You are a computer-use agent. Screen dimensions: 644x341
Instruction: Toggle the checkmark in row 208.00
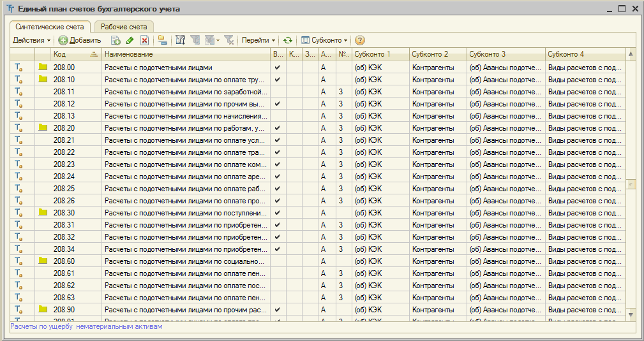[x=277, y=67]
